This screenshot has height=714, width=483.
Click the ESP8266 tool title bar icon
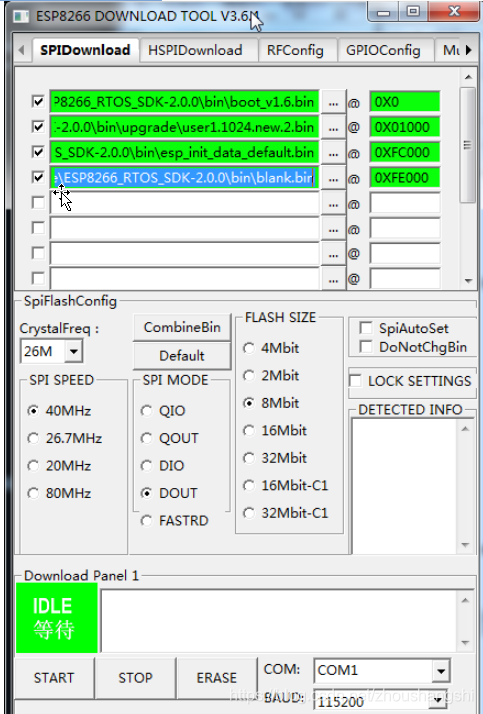click(21, 17)
